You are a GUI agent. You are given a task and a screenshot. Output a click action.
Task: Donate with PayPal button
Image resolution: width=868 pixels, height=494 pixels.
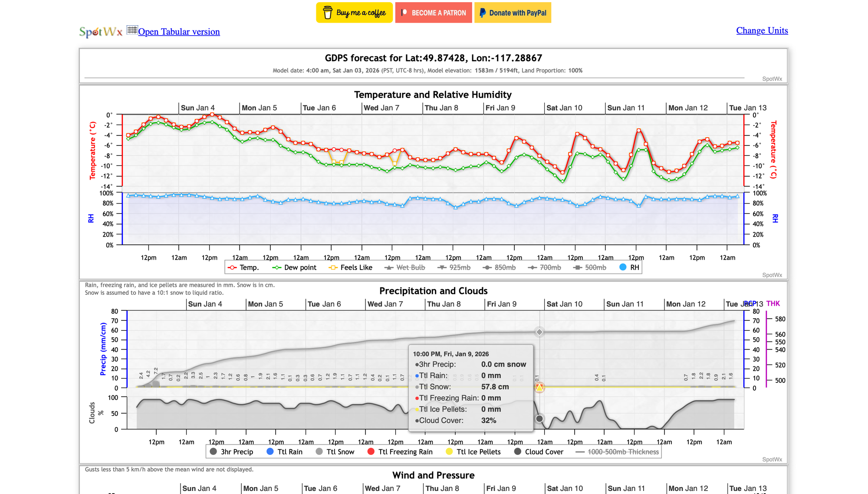click(x=513, y=13)
